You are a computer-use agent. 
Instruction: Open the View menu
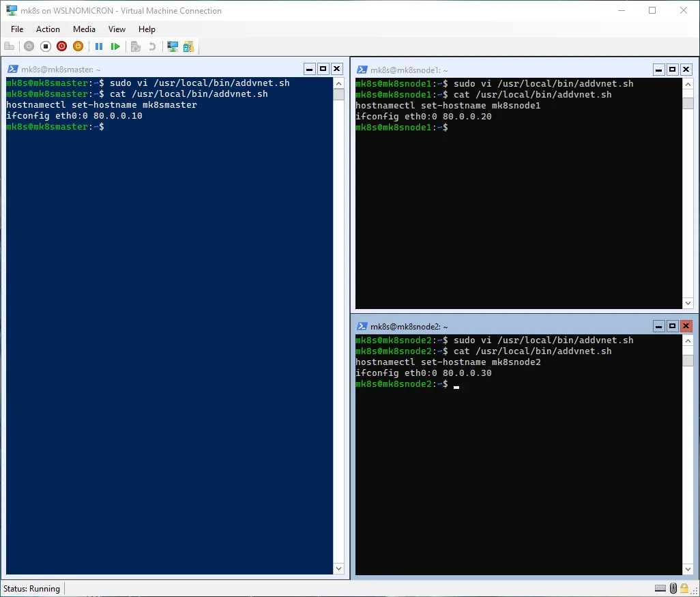pos(117,29)
